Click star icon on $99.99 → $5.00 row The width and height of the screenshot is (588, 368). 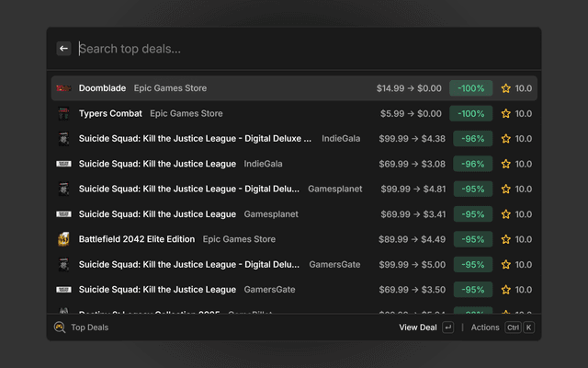pyautogui.click(x=506, y=264)
